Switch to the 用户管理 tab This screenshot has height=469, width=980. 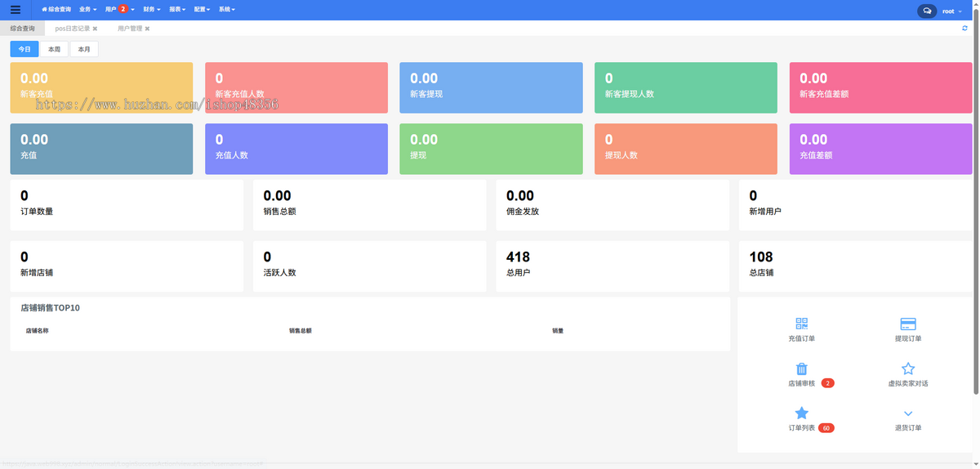(x=130, y=29)
